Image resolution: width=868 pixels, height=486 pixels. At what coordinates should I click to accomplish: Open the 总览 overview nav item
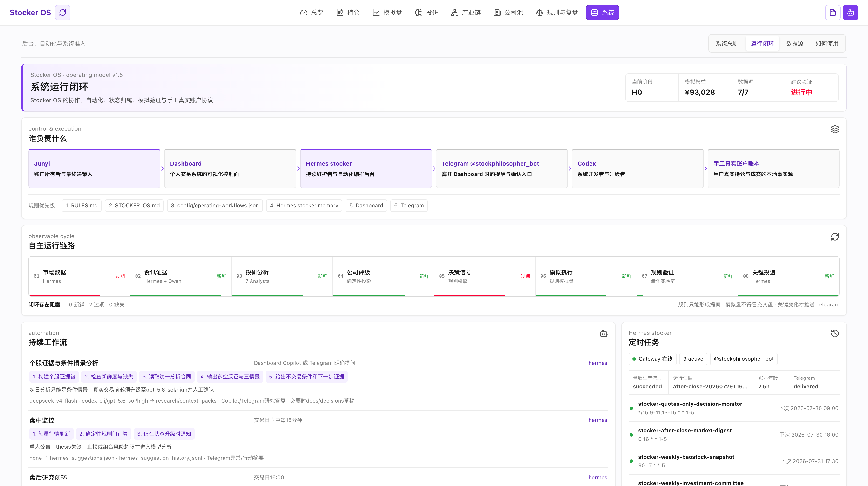pyautogui.click(x=312, y=13)
